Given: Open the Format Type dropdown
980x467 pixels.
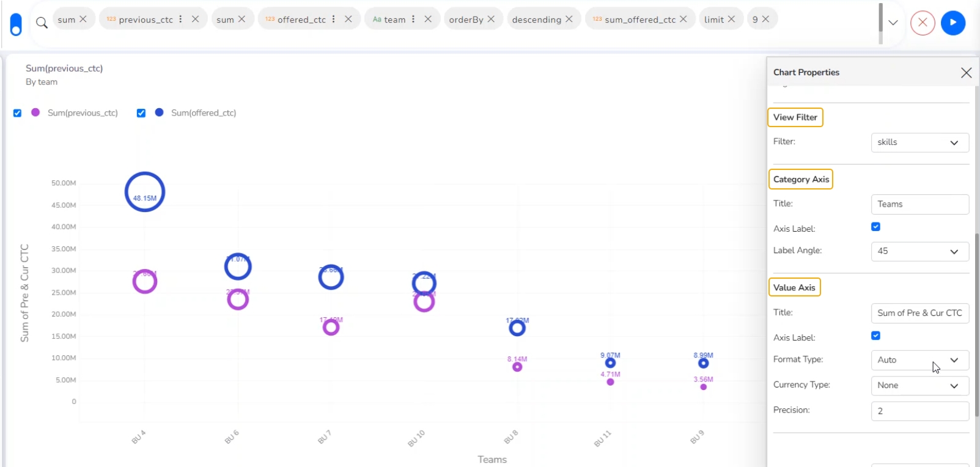Looking at the screenshot, I should [919, 360].
